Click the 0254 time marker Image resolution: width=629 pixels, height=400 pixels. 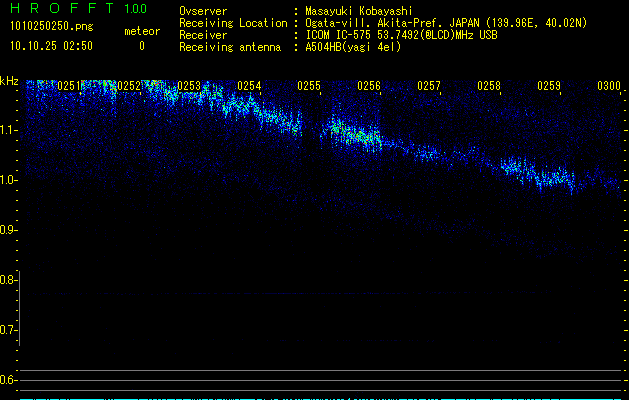click(x=249, y=86)
